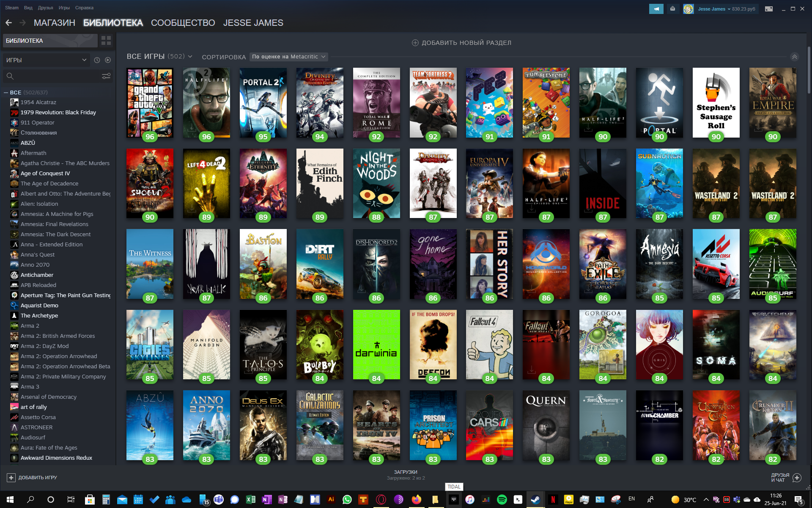Open advanced filter settings icon
Viewport: 812px width, 508px height.
106,76
